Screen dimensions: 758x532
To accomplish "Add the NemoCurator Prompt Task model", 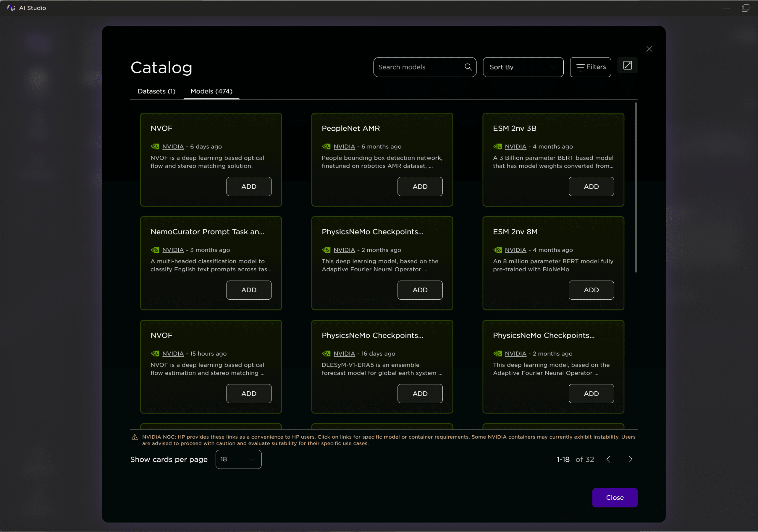I will [249, 290].
